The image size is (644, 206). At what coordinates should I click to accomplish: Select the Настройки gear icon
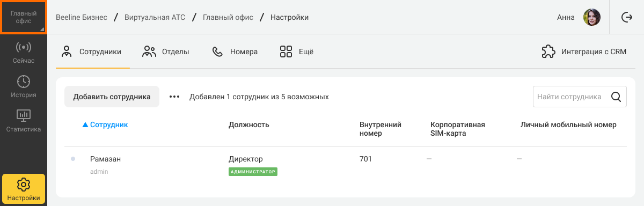point(24,185)
